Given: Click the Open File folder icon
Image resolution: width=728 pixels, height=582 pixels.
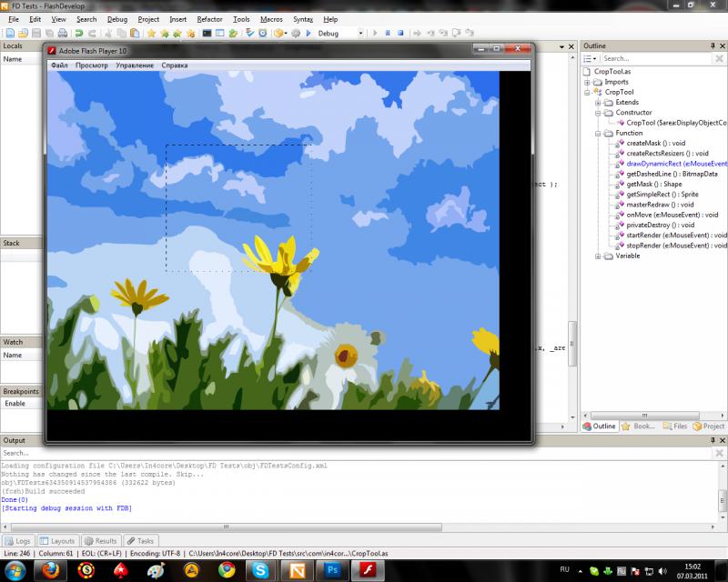Looking at the screenshot, I should (x=23, y=33).
